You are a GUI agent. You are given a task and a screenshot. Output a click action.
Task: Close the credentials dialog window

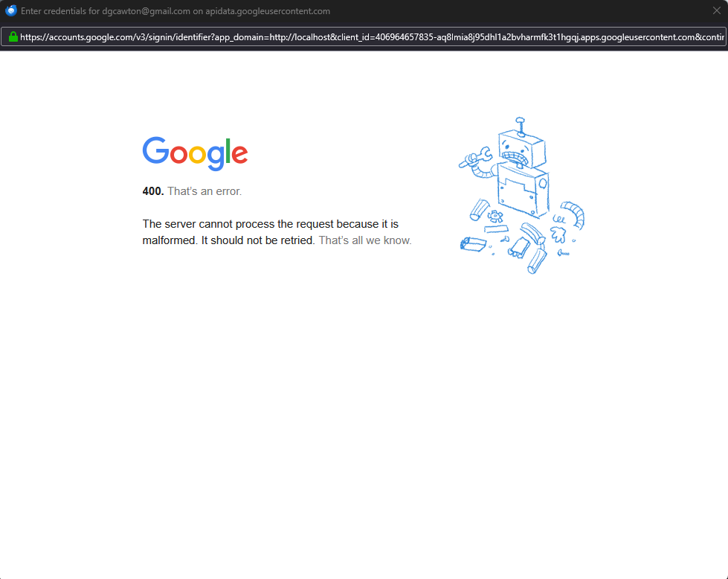(x=716, y=10)
